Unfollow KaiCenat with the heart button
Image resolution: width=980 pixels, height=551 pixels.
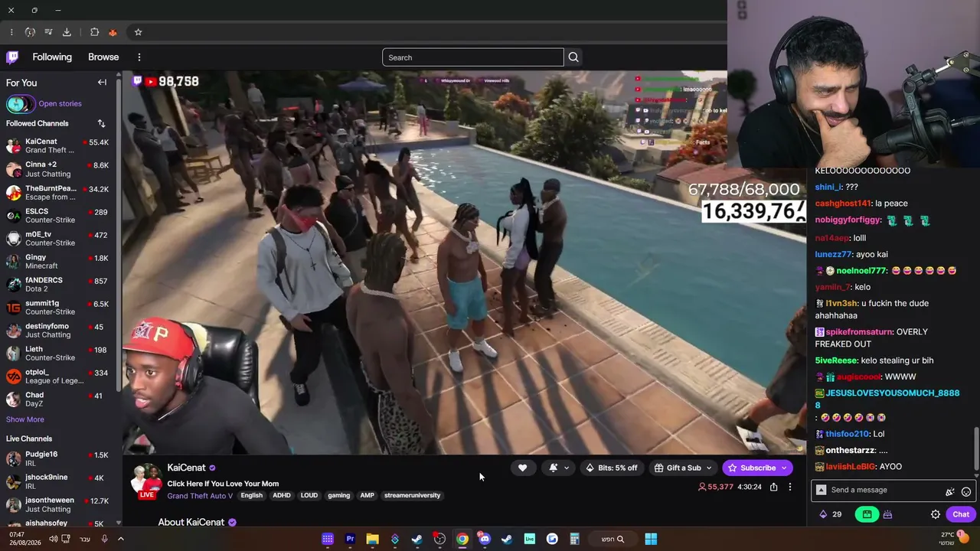pyautogui.click(x=522, y=468)
